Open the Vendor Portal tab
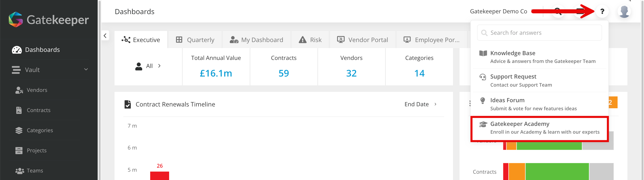Image resolution: width=644 pixels, height=180 pixels. coord(363,40)
